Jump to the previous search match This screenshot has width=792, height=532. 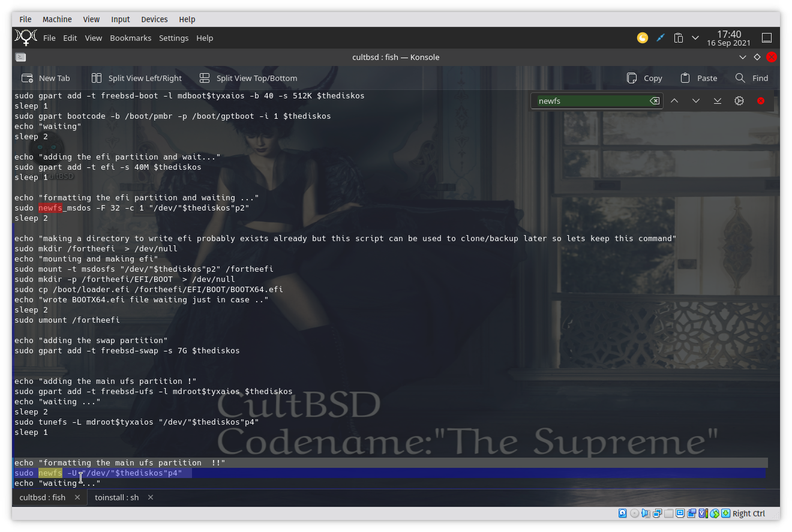coord(674,101)
